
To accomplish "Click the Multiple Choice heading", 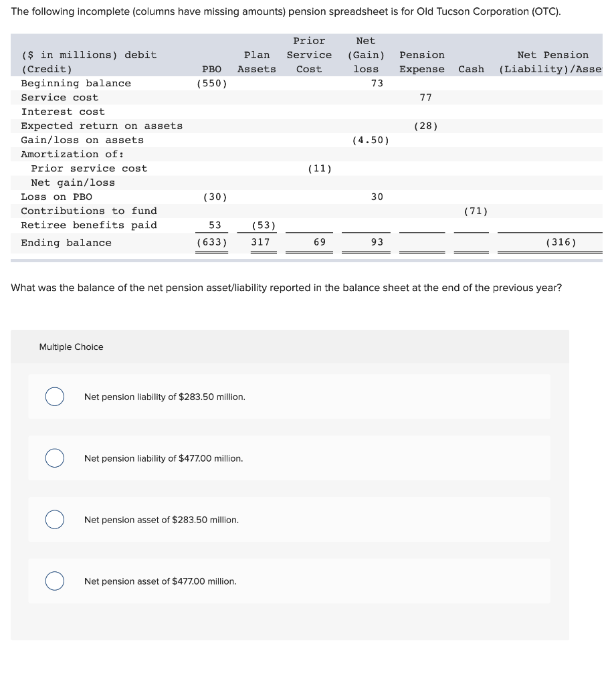I will (x=71, y=347).
